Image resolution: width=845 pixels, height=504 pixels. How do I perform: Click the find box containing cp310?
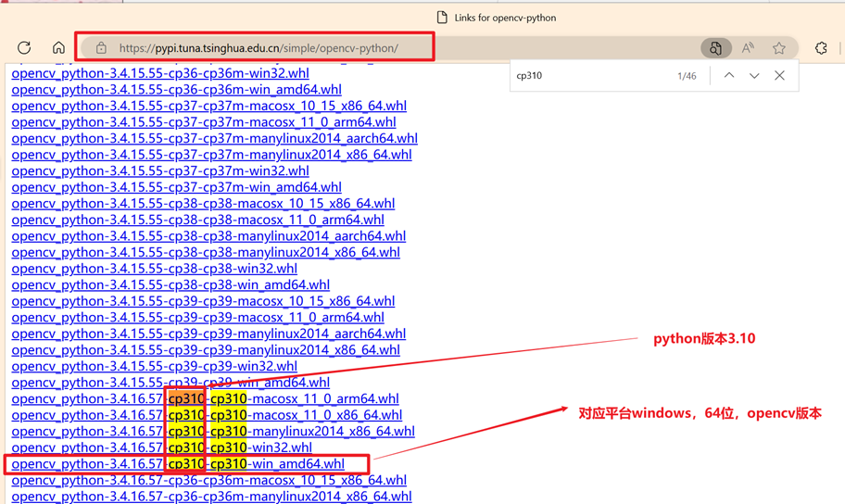tap(593, 75)
